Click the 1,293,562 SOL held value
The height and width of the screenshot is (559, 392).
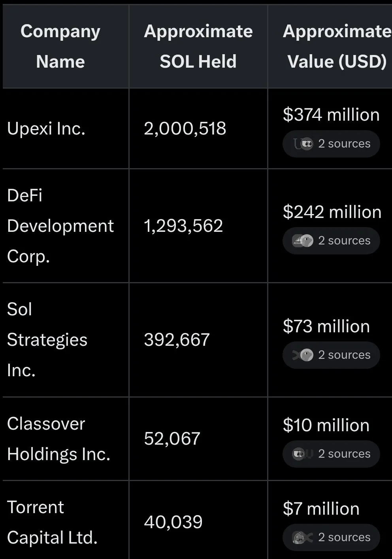[x=183, y=226]
